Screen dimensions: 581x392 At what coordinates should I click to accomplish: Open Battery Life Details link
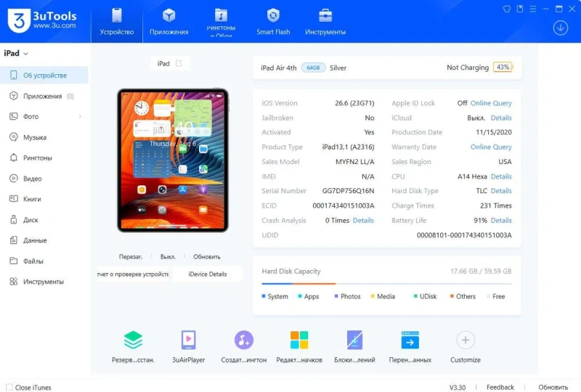tap(501, 221)
